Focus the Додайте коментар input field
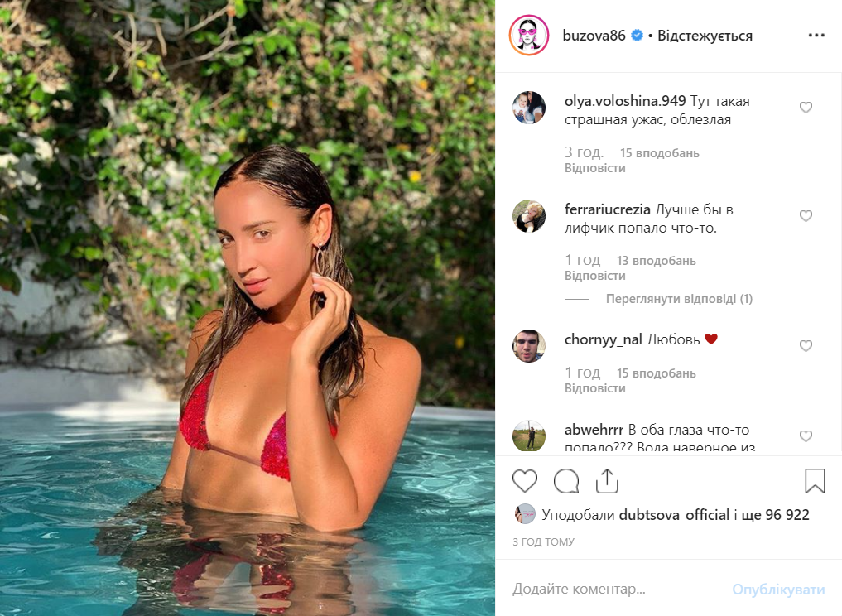This screenshot has width=842, height=616. (x=618, y=589)
